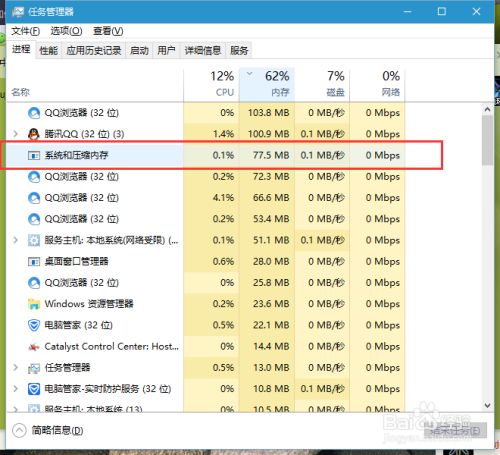The height and width of the screenshot is (455, 500).
Task: Collapse to 简略信息(D) view
Action: pyautogui.click(x=48, y=430)
